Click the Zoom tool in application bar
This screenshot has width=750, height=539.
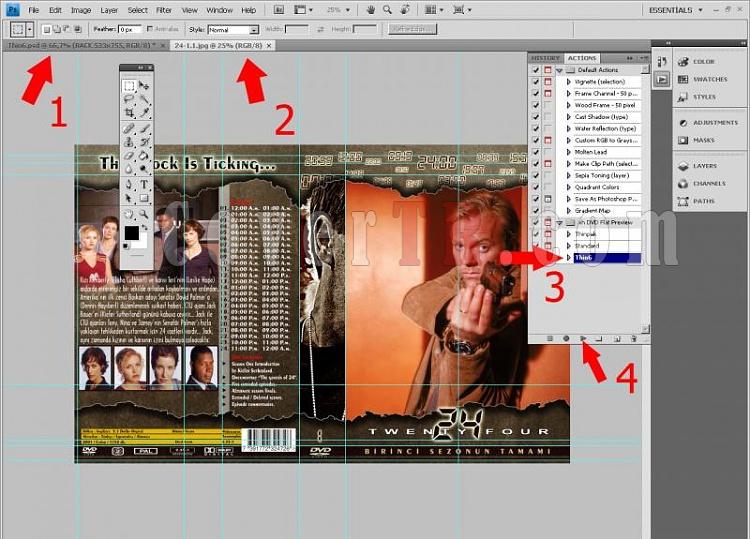pyautogui.click(x=387, y=10)
